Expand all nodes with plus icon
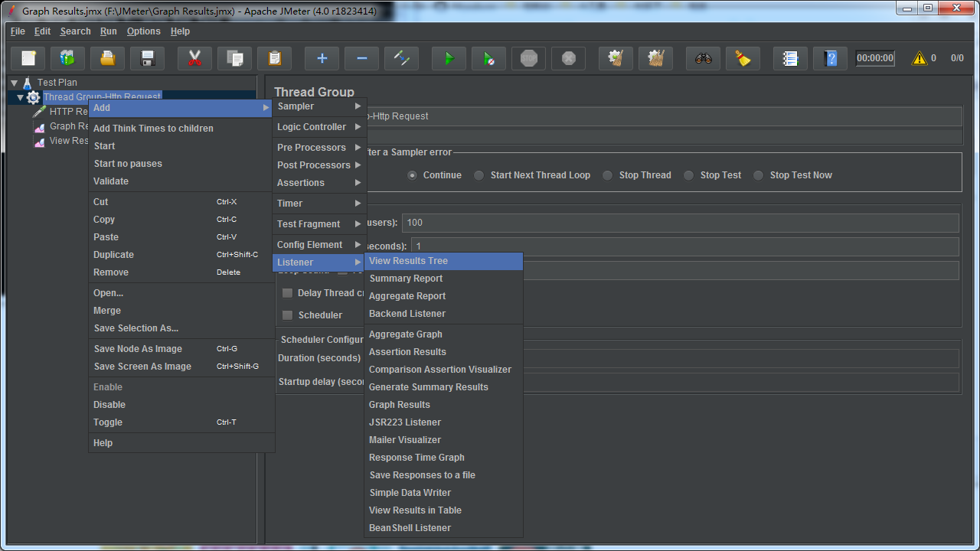 pyautogui.click(x=322, y=58)
